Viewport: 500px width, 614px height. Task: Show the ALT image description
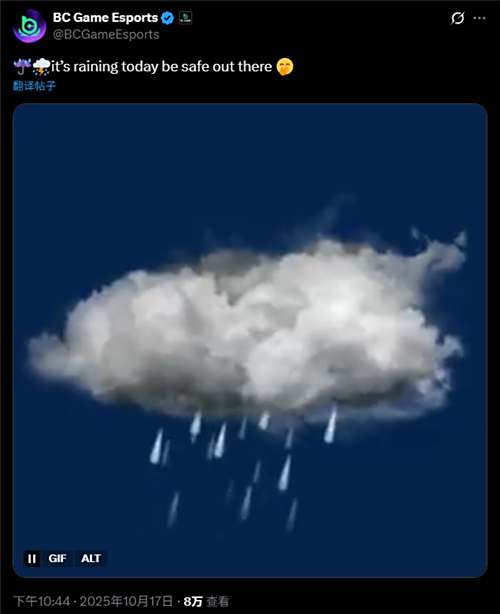91,558
